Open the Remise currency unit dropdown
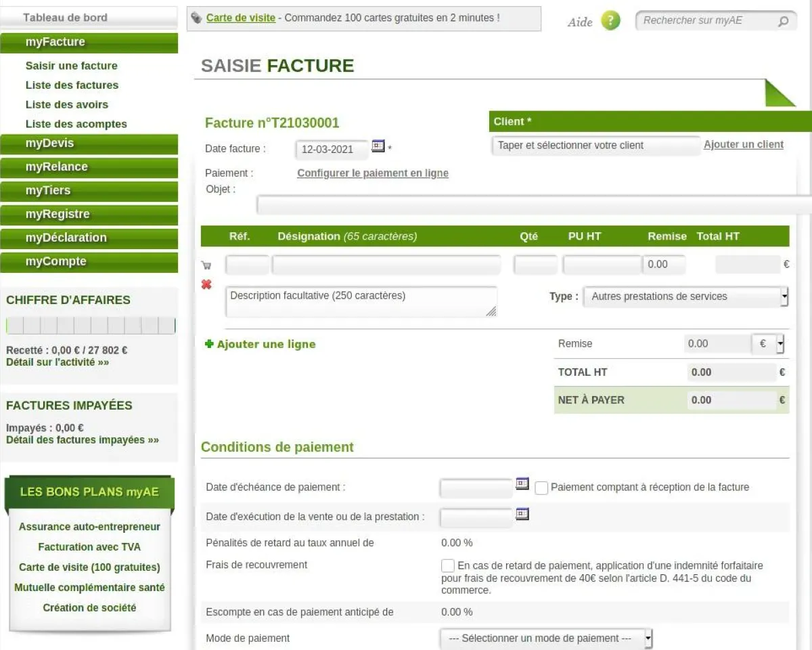This screenshot has width=812, height=650. [x=768, y=344]
